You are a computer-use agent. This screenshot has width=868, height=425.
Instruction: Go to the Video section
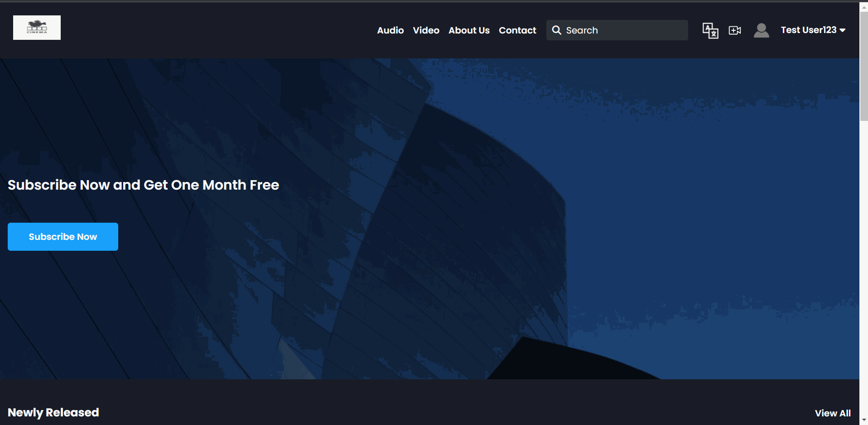(x=426, y=30)
